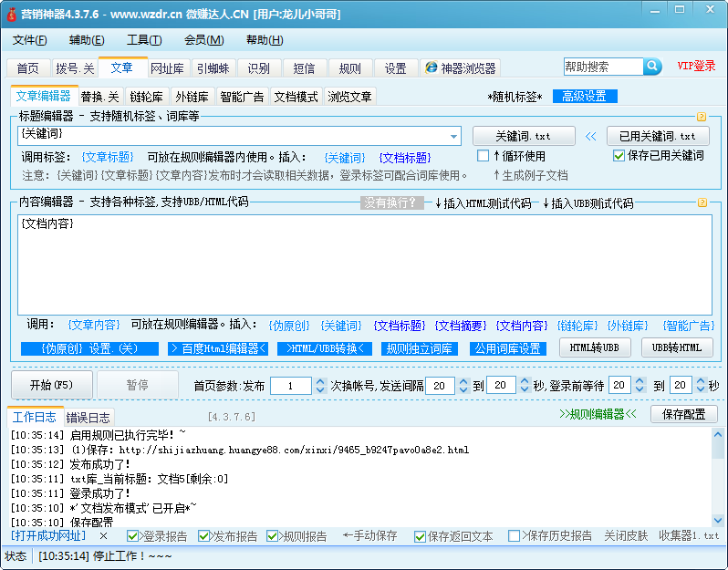728x570 pixels.
Task: Click the 没有换行? gray button
Action: [392, 202]
